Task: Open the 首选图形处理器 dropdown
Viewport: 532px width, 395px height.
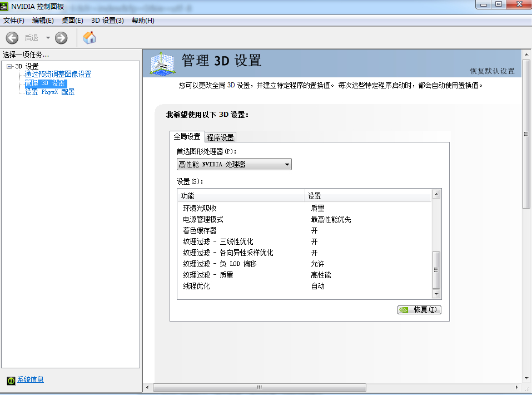Action: click(234, 164)
